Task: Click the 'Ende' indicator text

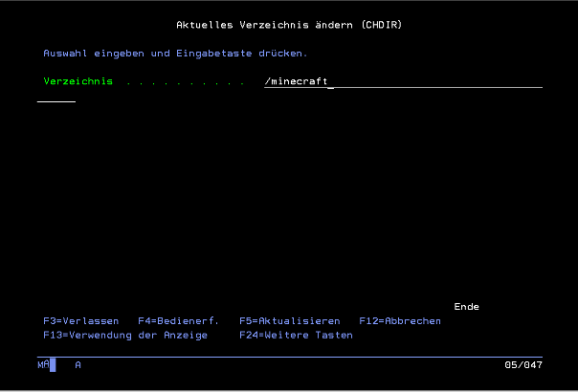Action: point(467,307)
